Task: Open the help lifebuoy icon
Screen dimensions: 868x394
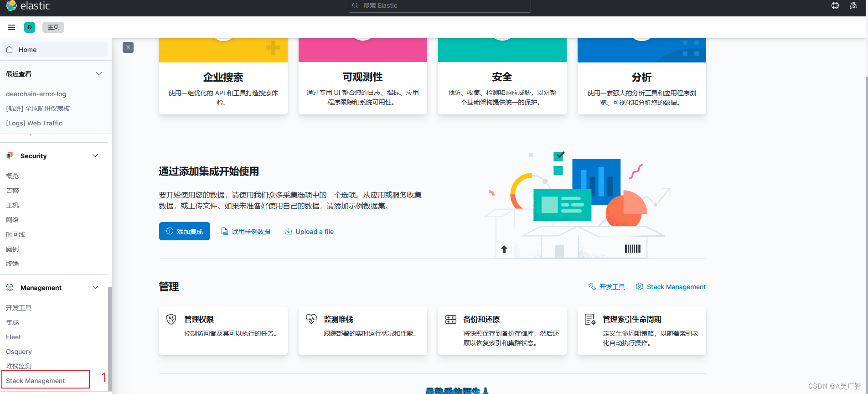Action: (835, 5)
